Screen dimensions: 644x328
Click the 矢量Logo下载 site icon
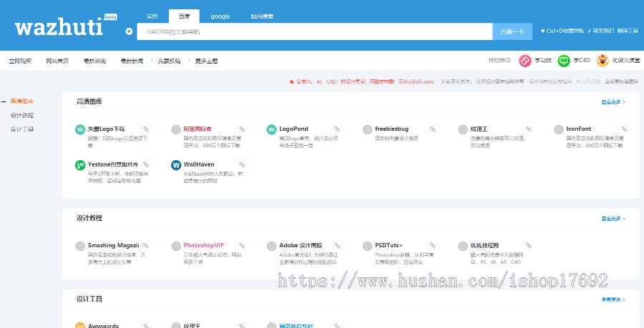pos(80,129)
